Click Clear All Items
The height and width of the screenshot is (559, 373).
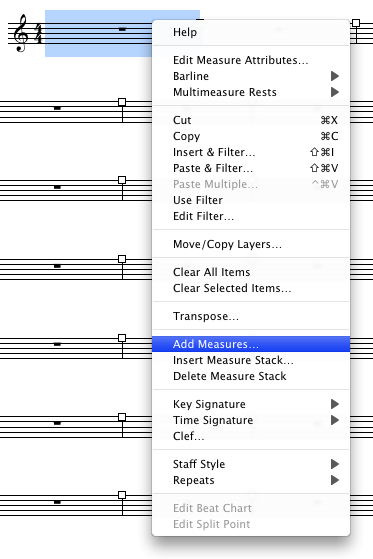pos(251,272)
